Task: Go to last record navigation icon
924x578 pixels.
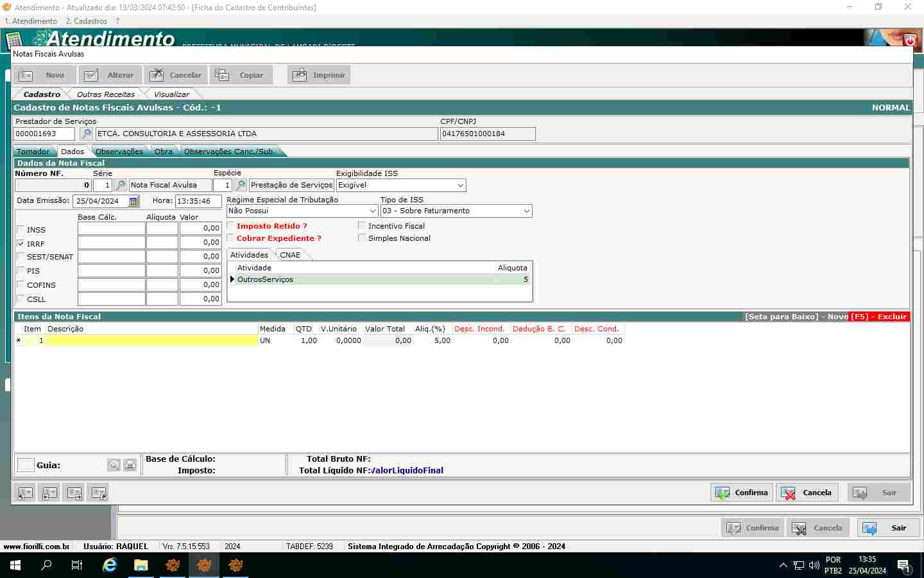Action: pyautogui.click(x=98, y=493)
